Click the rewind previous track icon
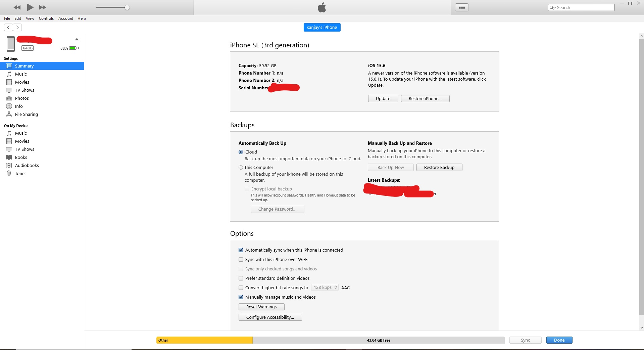This screenshot has width=644, height=350. (17, 7)
